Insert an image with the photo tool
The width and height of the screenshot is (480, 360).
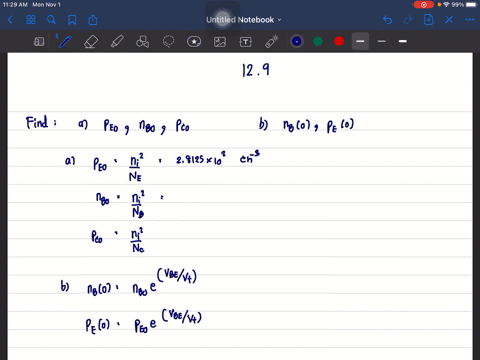pos(220,42)
